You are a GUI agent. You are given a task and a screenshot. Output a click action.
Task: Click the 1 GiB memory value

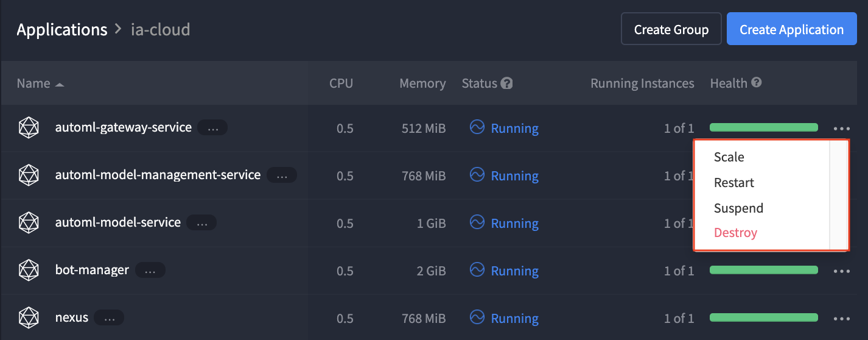pyautogui.click(x=432, y=224)
